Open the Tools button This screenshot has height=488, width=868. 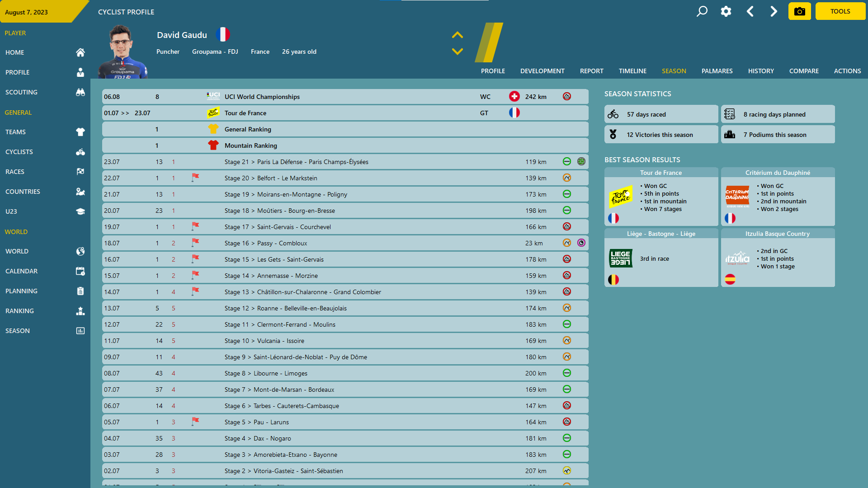(840, 11)
